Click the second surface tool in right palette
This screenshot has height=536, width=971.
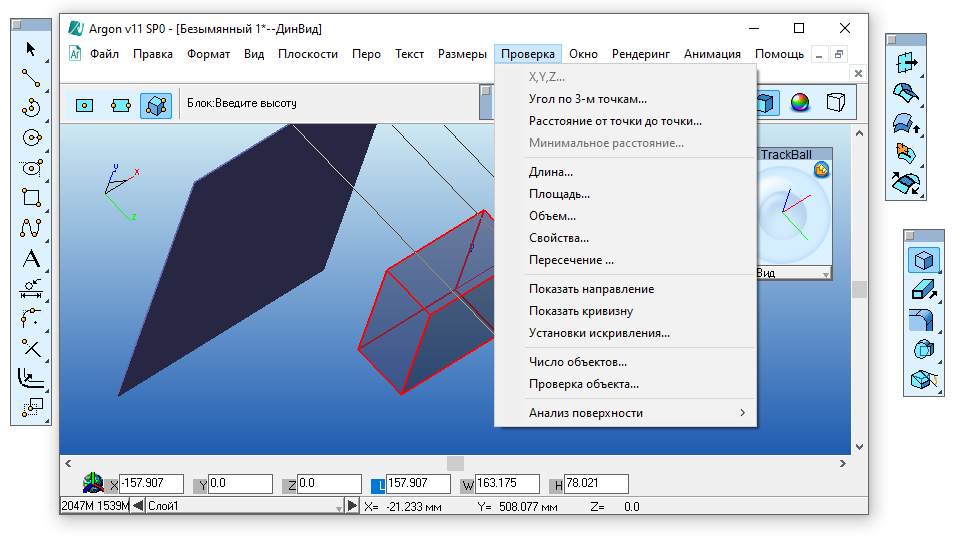(x=906, y=93)
